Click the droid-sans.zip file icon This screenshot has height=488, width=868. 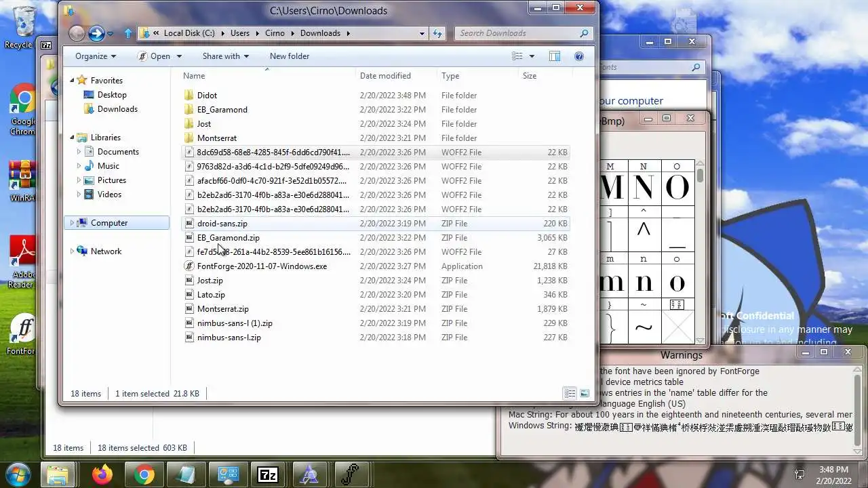tap(189, 224)
